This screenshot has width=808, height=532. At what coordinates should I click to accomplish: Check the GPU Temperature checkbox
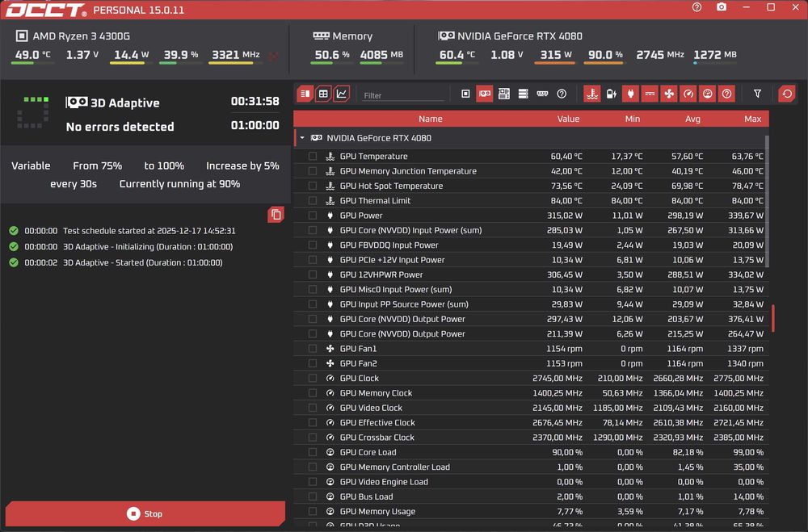click(x=313, y=156)
